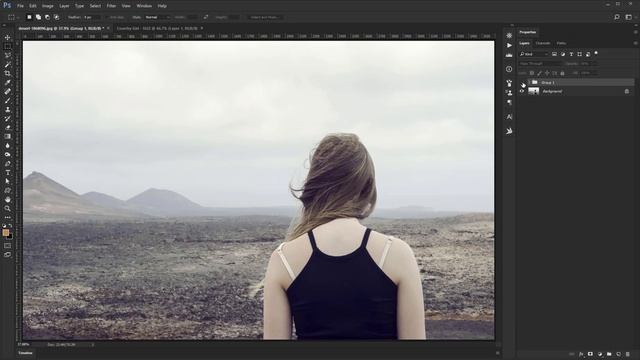Select the Crop tool
The height and width of the screenshot is (360, 640).
7,73
